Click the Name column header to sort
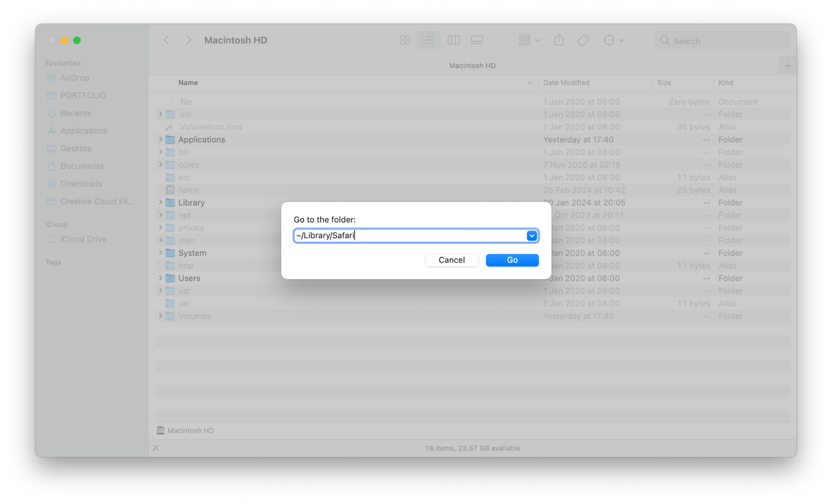Screen dimensions: 832x504 (189, 82)
